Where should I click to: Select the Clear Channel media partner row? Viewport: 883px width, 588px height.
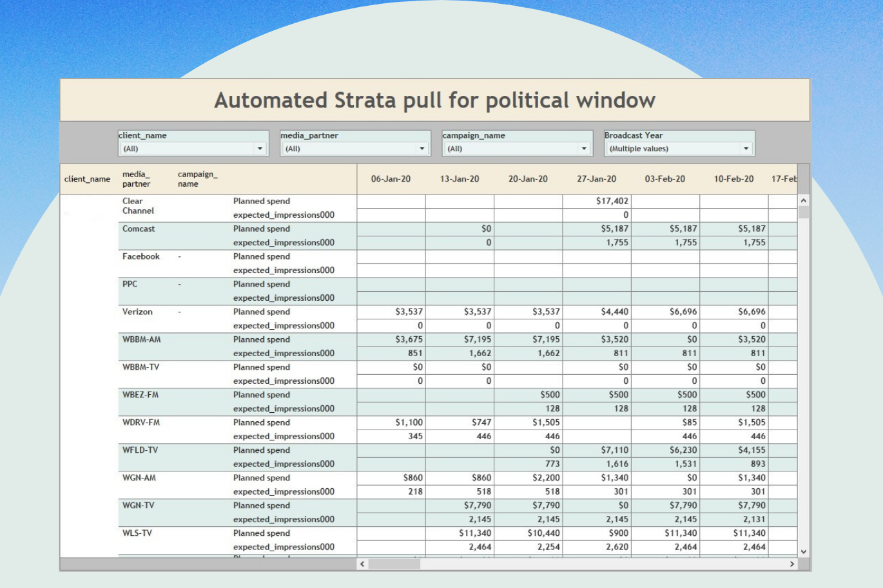[138, 206]
